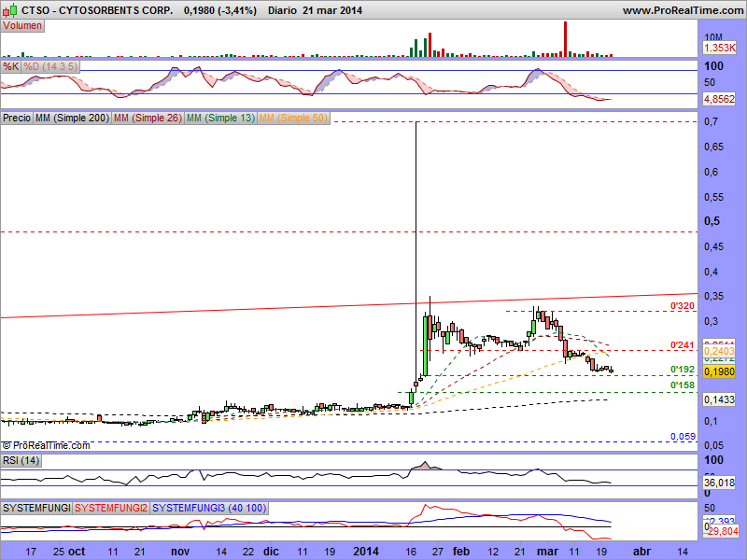Click the volume value 1.353K
This screenshot has height=560, width=747.
(x=719, y=48)
